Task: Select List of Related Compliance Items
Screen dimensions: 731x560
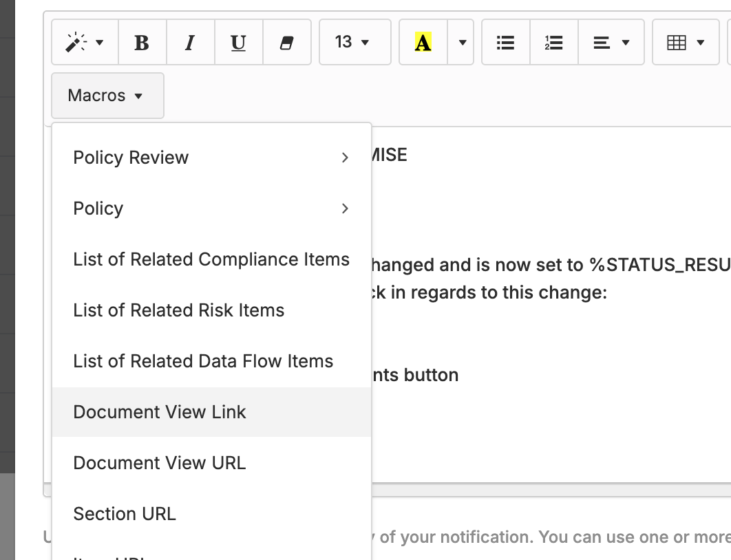Action: coord(211,259)
